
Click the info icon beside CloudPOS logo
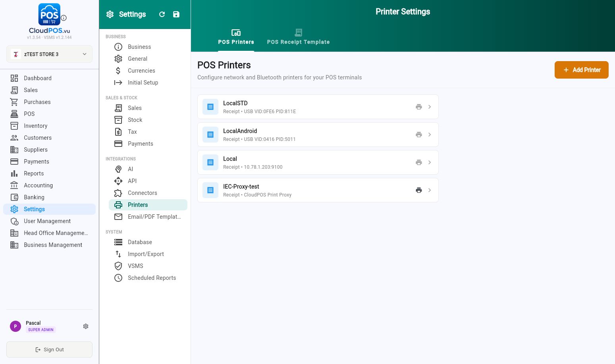tap(64, 18)
